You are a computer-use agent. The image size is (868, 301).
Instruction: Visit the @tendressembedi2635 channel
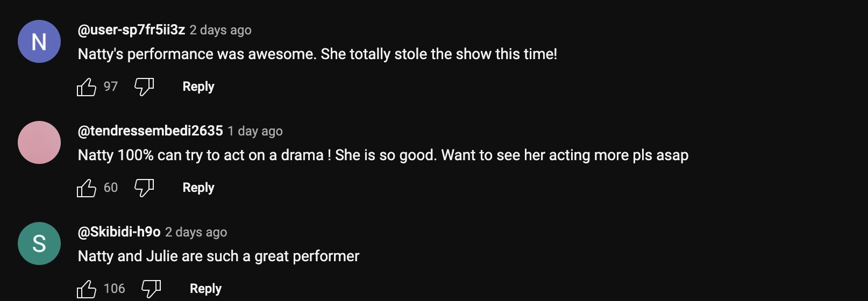[x=150, y=131]
